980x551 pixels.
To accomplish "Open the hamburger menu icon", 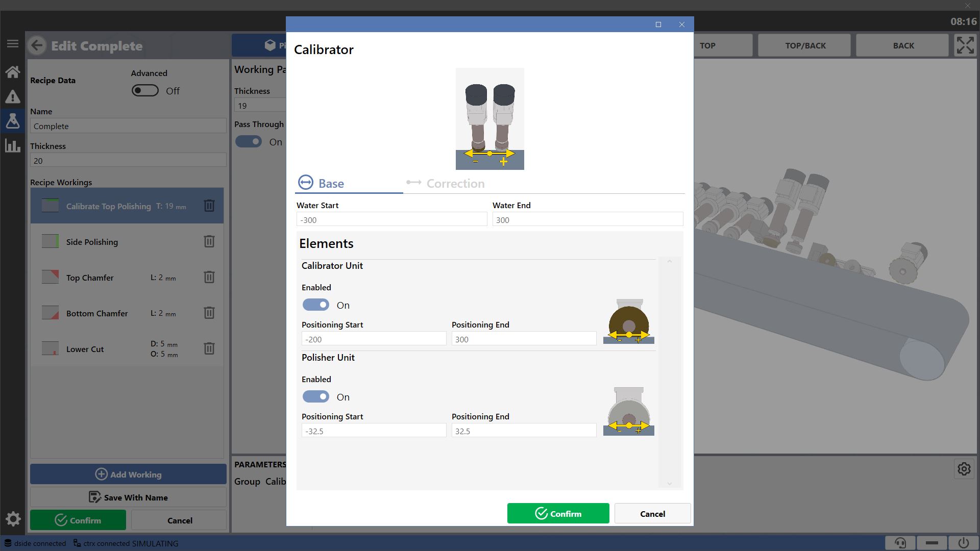I will (x=13, y=44).
